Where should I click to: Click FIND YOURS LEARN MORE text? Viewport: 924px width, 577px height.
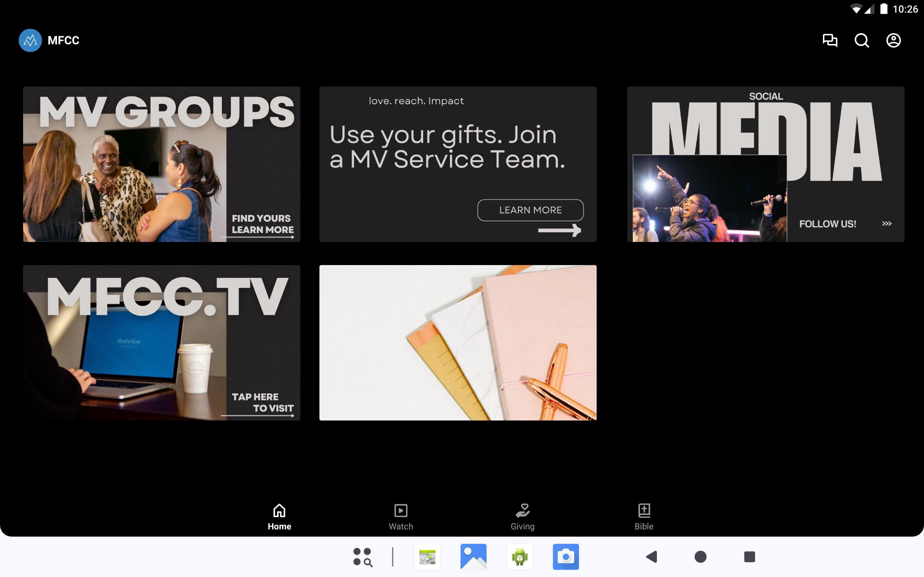point(262,224)
